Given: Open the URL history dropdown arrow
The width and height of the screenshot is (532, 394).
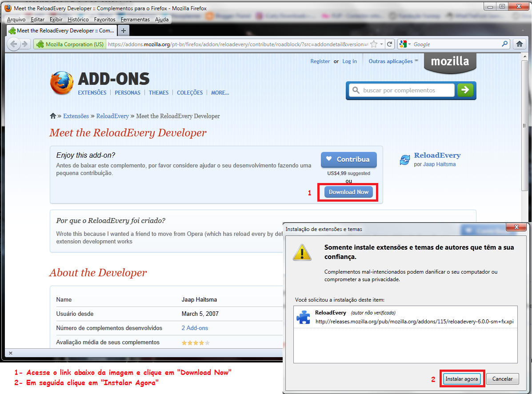Looking at the screenshot, I should tap(381, 44).
